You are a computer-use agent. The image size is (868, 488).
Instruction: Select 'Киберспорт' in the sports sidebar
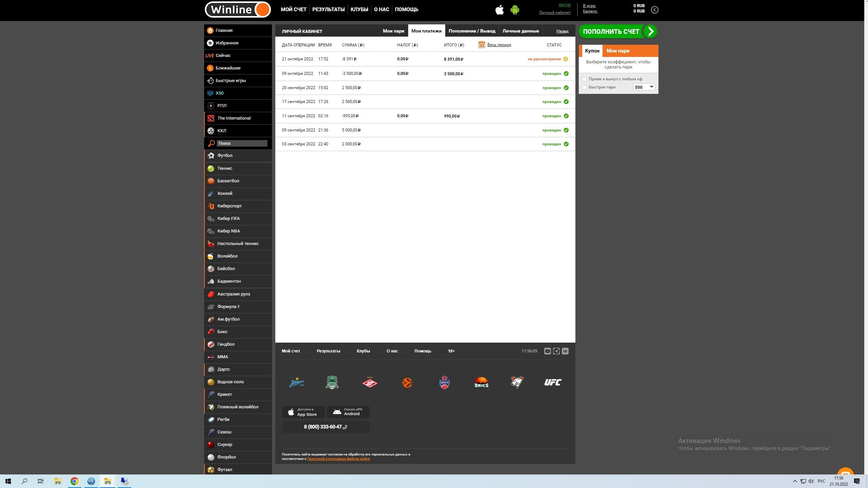point(230,206)
